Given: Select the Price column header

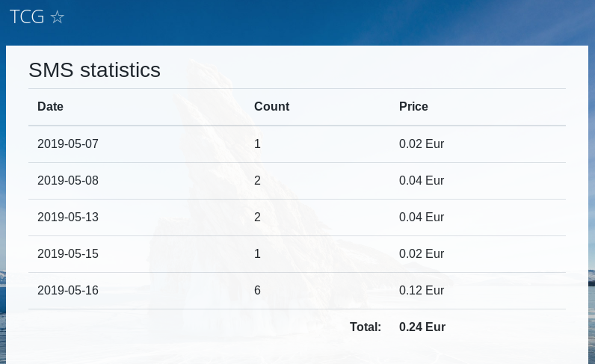Looking at the screenshot, I should click(x=413, y=107).
